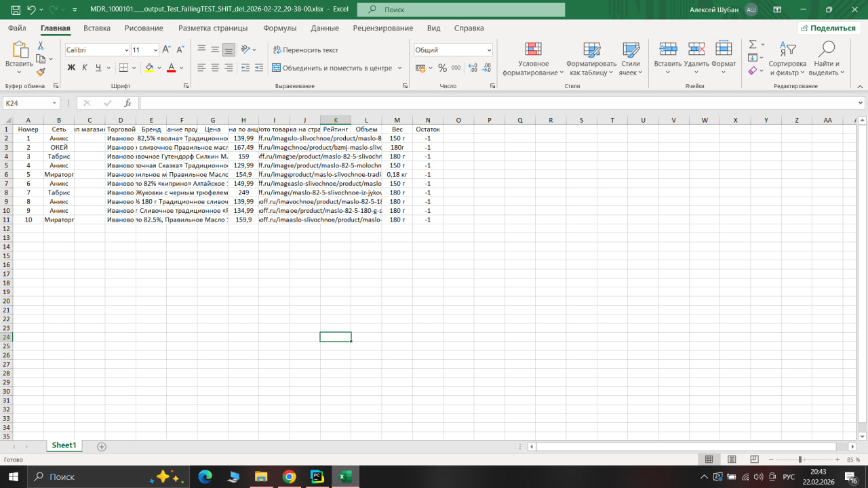Switch to the Рисование tab
868x488 pixels.
pos(144,28)
